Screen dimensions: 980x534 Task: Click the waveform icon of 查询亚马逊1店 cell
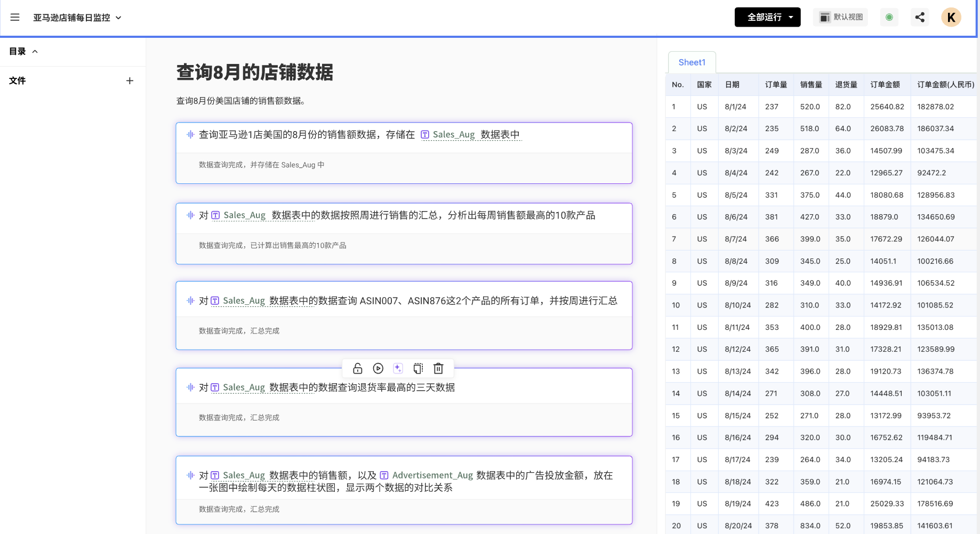click(190, 134)
